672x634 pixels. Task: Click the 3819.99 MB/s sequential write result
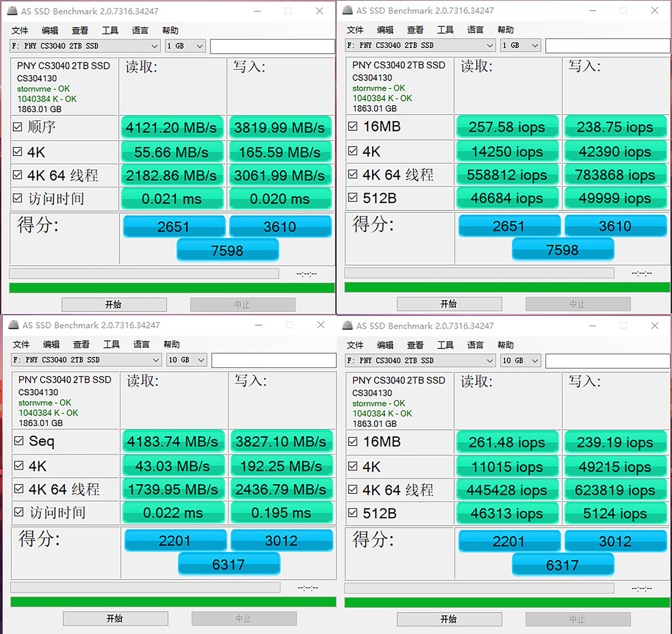(280, 128)
